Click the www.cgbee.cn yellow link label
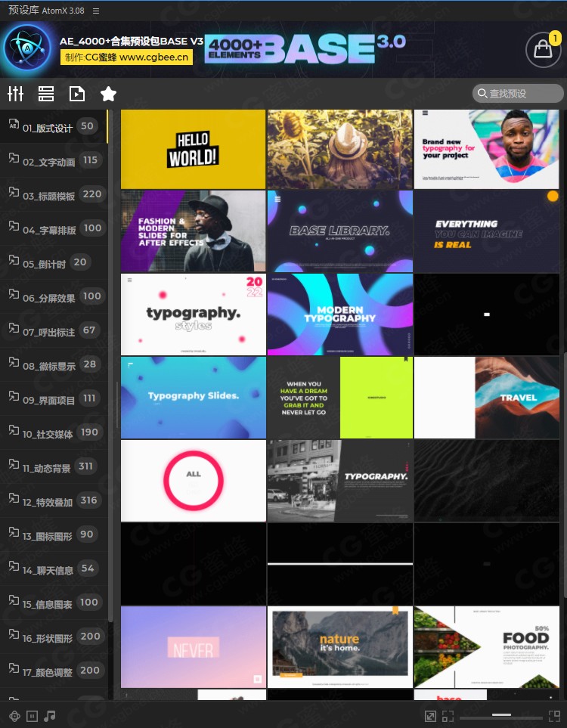 (126, 57)
